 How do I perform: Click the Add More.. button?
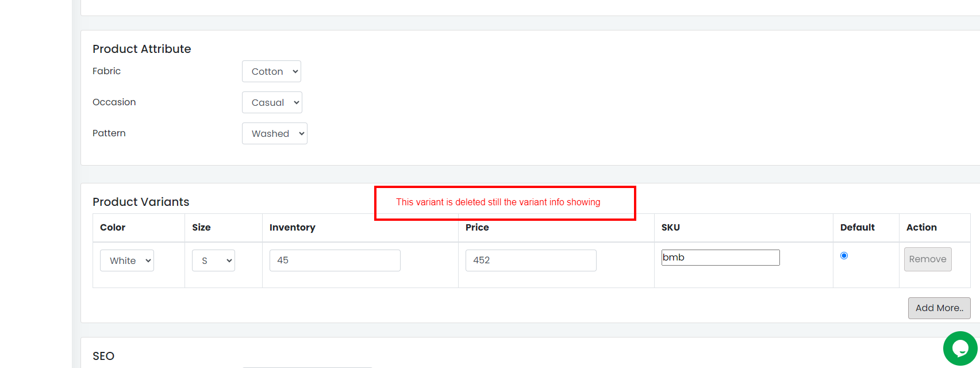[939, 308]
